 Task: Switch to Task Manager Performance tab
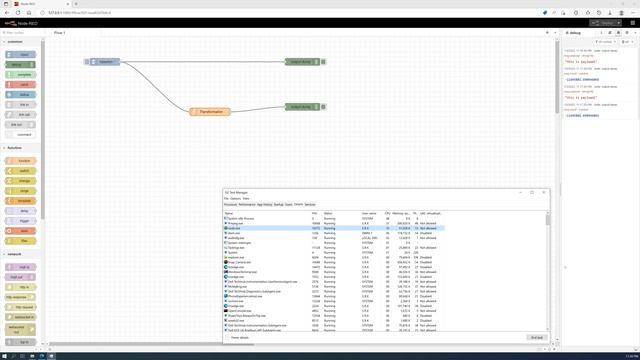(247, 204)
